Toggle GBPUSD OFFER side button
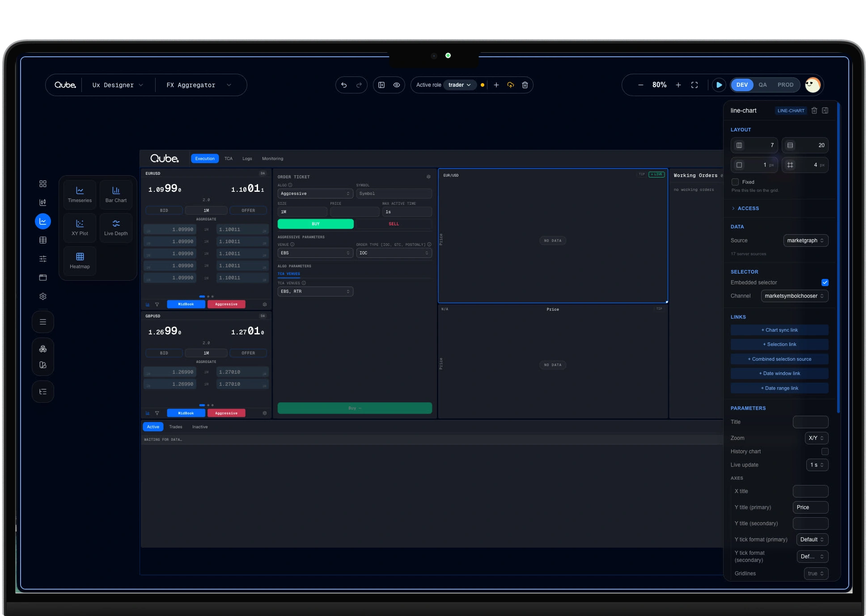868x616 pixels. [248, 353]
